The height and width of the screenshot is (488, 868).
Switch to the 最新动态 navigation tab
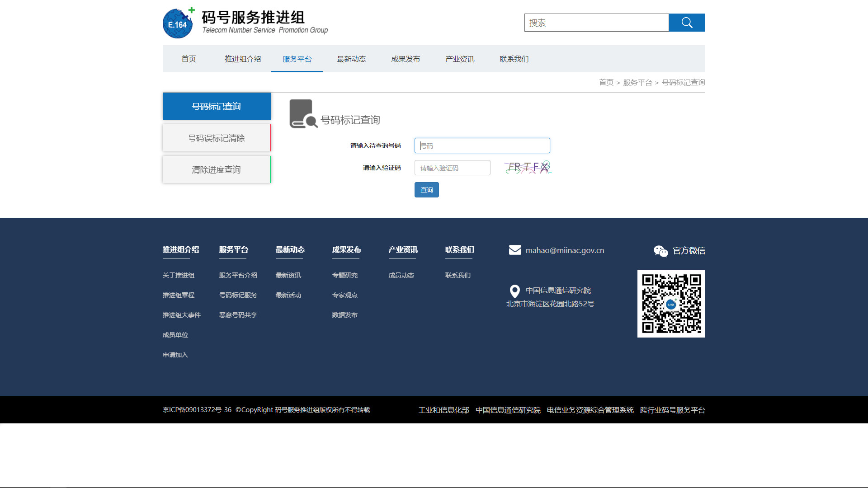[351, 59]
